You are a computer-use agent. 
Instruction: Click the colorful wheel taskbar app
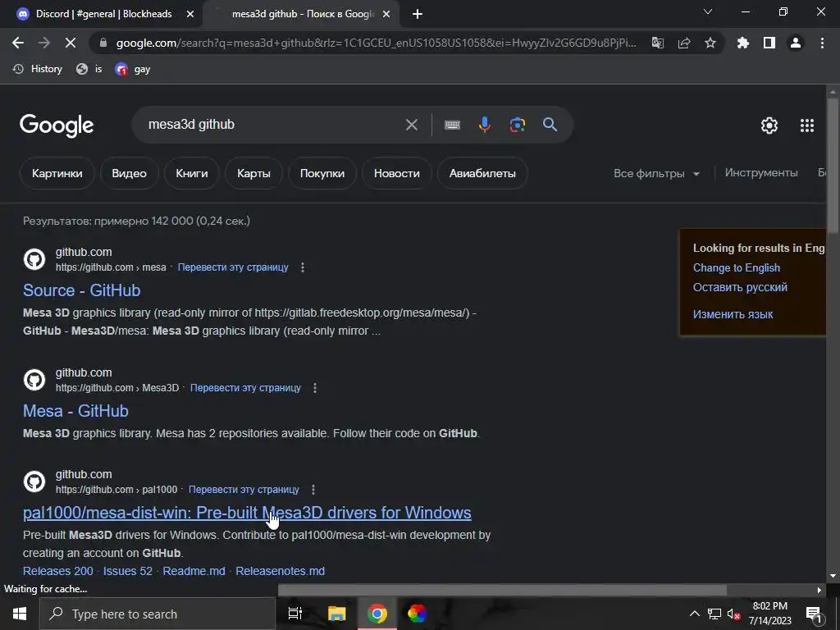click(x=417, y=614)
